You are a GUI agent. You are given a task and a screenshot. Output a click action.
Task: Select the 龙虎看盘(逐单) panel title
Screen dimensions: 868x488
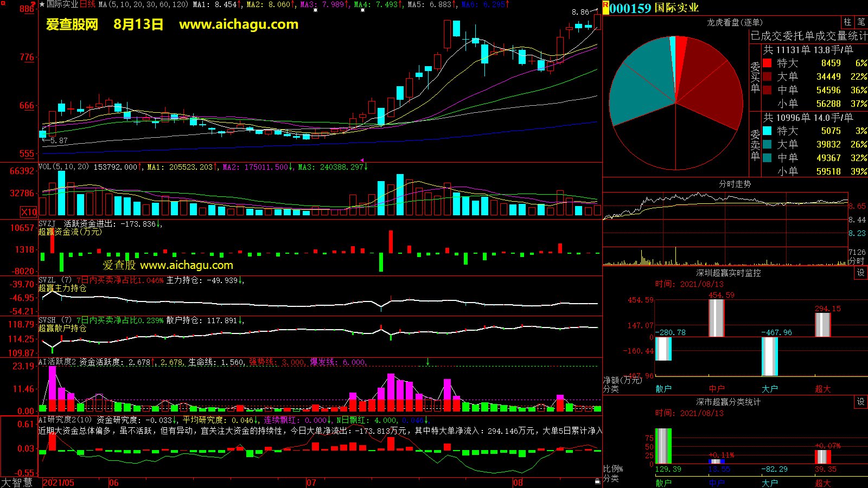pos(734,22)
